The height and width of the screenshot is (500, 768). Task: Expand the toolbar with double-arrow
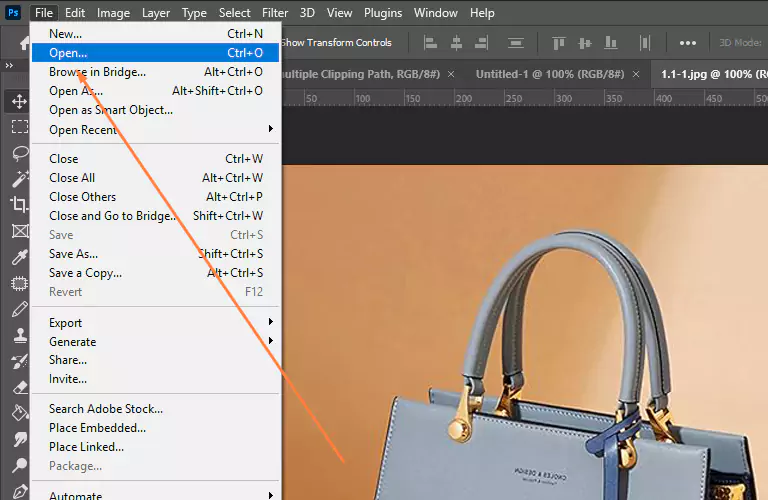[9, 65]
